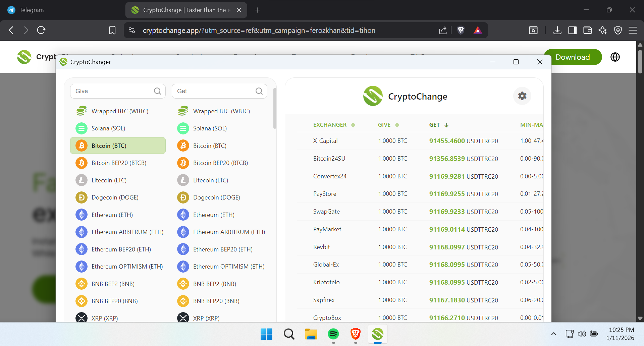Bookmark this page in Brave
Image resolution: width=644 pixels, height=346 pixels.
112,30
